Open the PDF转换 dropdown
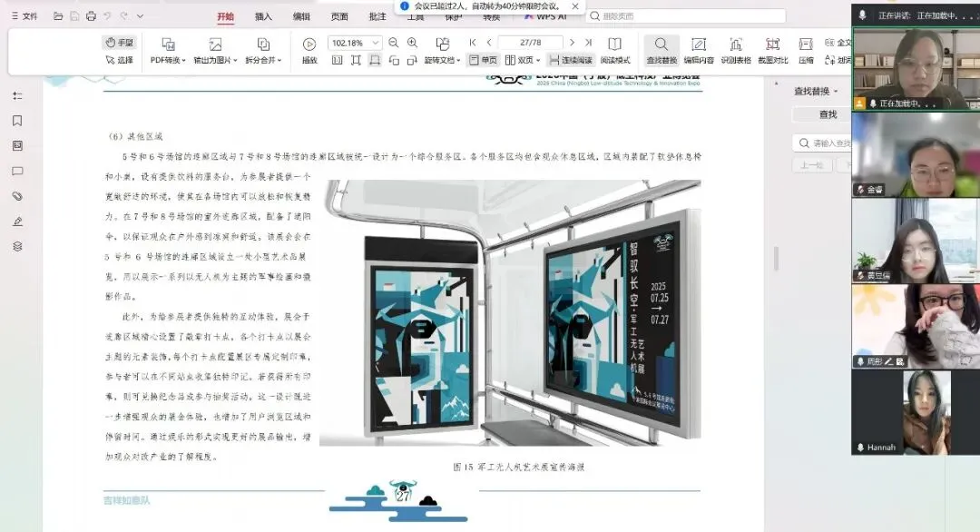 pos(168,51)
